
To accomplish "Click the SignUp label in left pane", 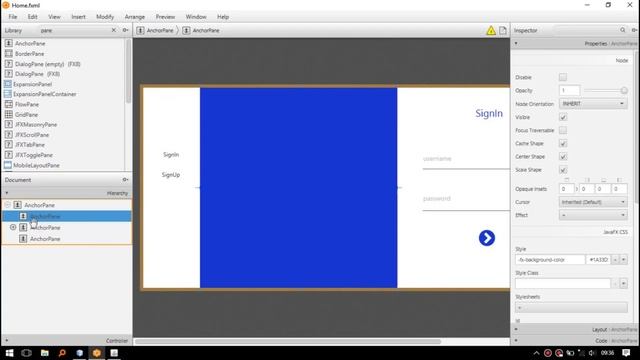I will (x=171, y=175).
